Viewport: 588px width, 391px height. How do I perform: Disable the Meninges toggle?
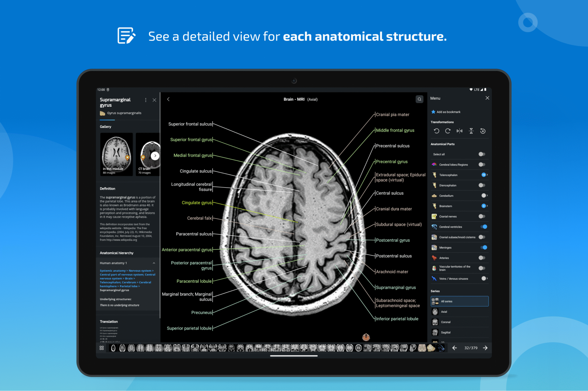[x=484, y=247]
